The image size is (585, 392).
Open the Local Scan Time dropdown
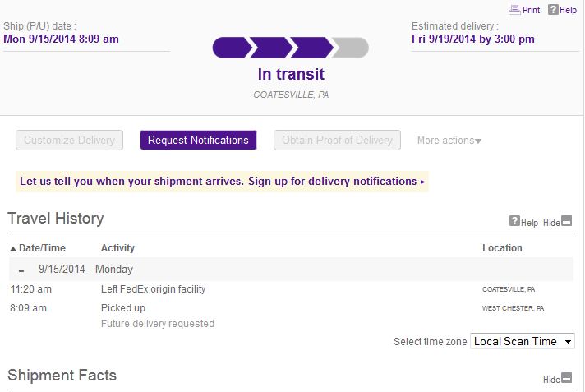click(x=523, y=341)
